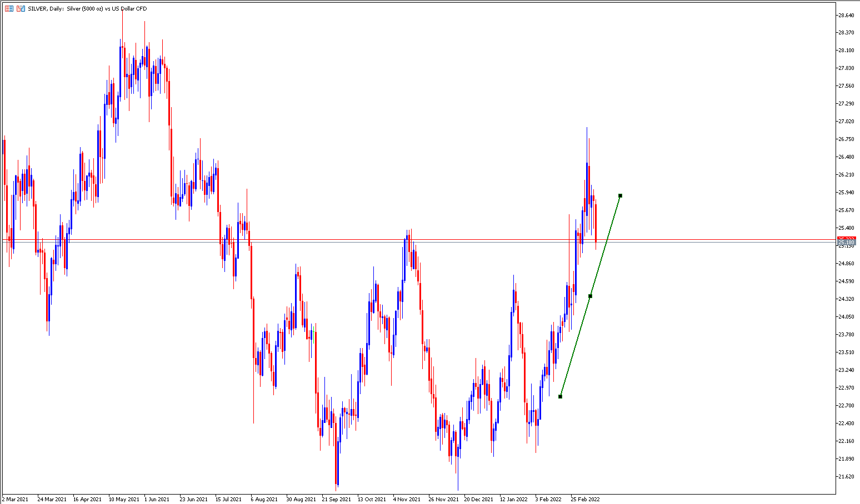Click the 21.620 level on the price scale
The image size is (860, 504).
pyautogui.click(x=846, y=477)
